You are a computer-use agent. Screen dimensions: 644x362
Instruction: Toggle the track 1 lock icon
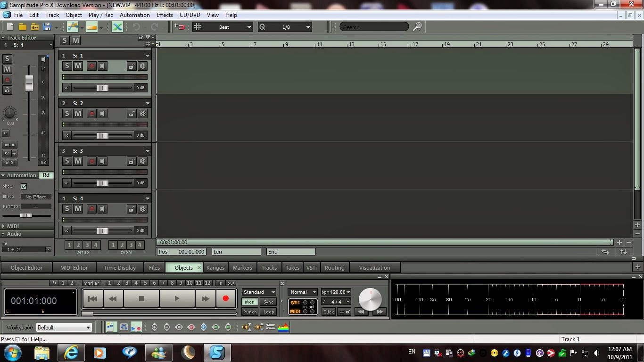pos(132,66)
